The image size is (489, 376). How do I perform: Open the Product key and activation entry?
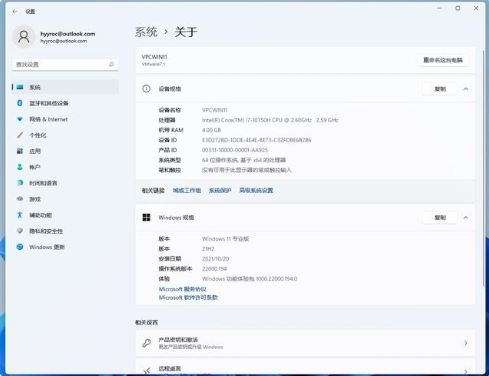coord(305,343)
